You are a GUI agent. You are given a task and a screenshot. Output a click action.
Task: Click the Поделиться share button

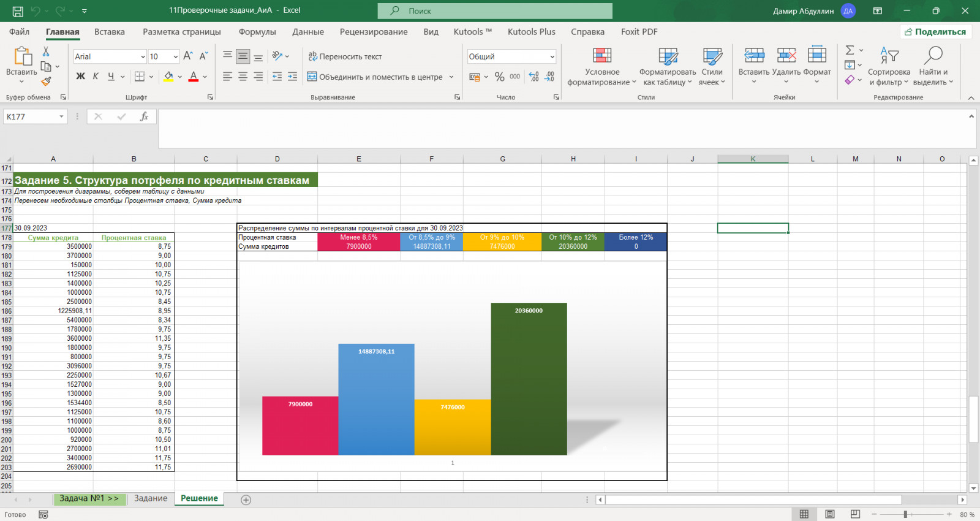pyautogui.click(x=935, y=32)
